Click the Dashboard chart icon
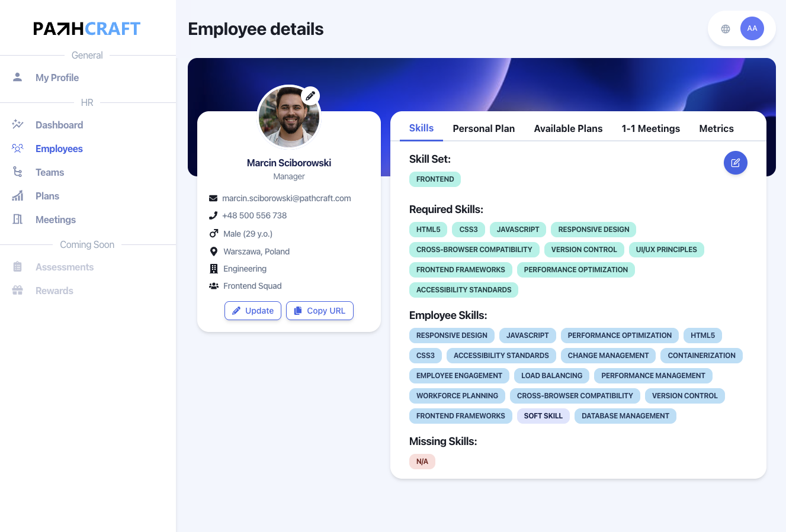Screen dimensions: 786x532 [x=18, y=124]
